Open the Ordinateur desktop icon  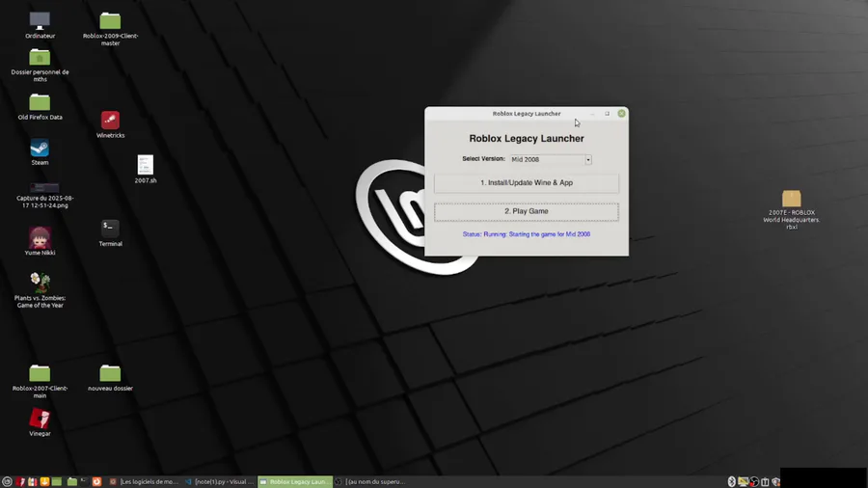click(40, 25)
